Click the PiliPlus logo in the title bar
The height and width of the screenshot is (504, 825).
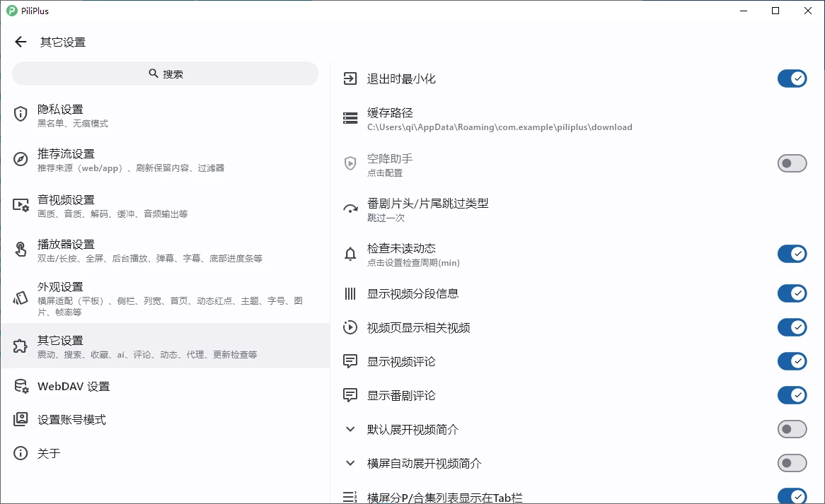pos(12,11)
